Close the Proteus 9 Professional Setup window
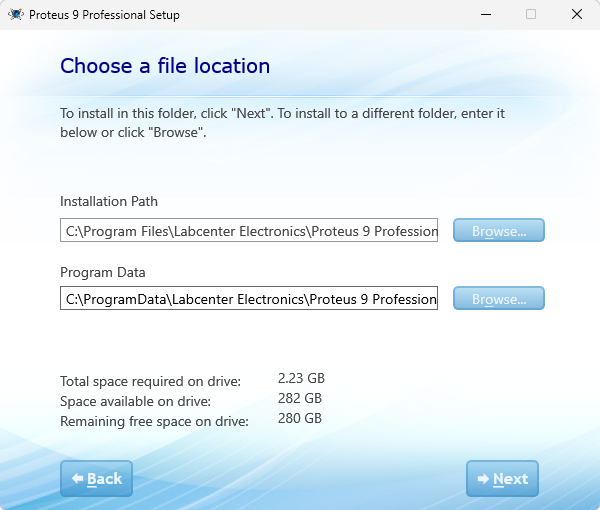 577,15
